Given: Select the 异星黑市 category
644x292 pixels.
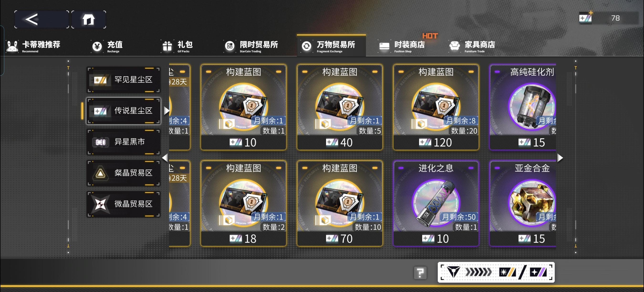Looking at the screenshot, I should (x=124, y=142).
